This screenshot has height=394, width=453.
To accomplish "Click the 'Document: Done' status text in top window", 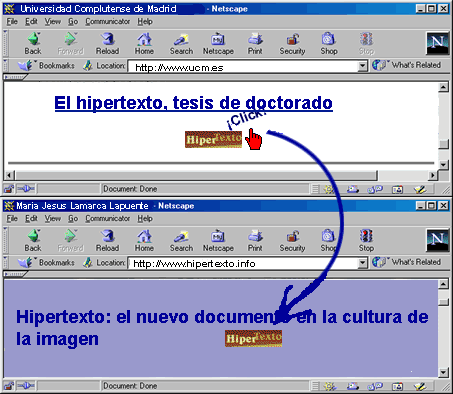I will click(x=130, y=189).
